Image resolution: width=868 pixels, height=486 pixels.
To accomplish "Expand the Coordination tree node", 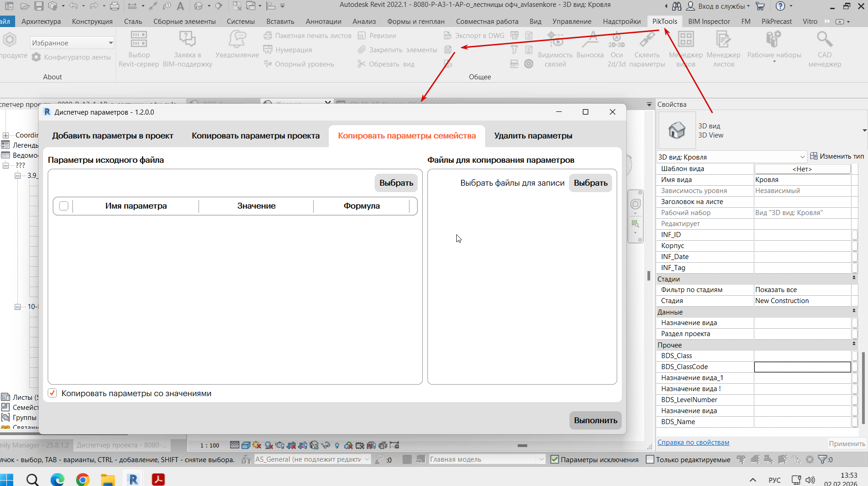I will point(6,135).
